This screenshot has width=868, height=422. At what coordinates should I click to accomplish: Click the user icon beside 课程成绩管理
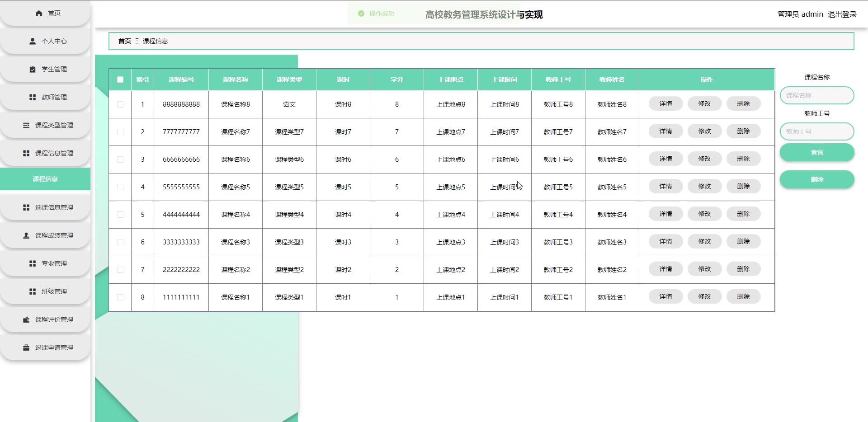click(26, 235)
